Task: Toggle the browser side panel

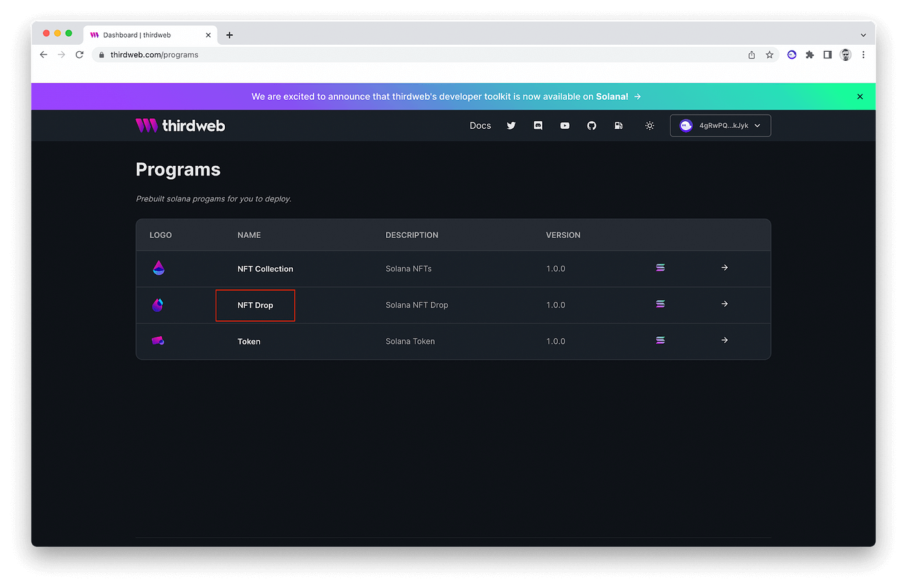Action: [x=827, y=55]
